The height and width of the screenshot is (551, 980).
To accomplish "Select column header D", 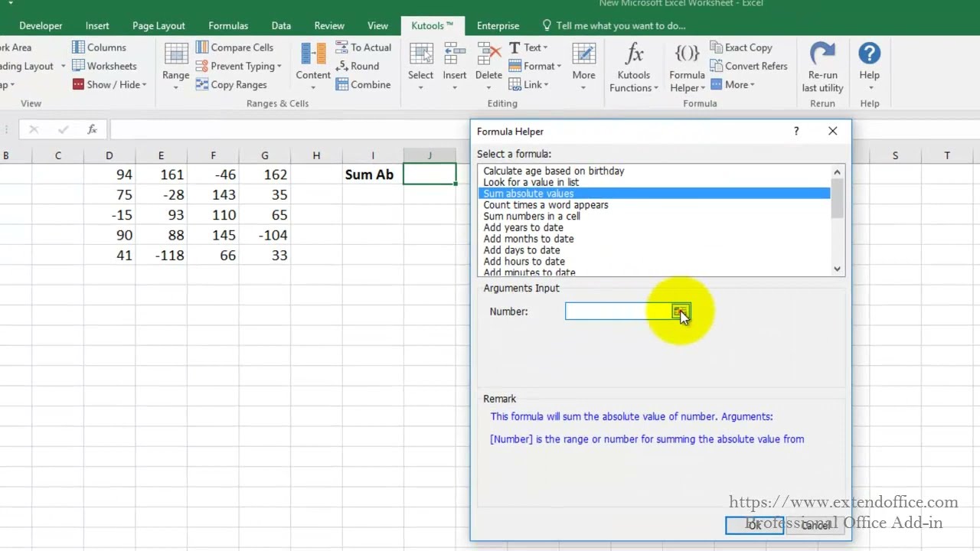I will [109, 155].
